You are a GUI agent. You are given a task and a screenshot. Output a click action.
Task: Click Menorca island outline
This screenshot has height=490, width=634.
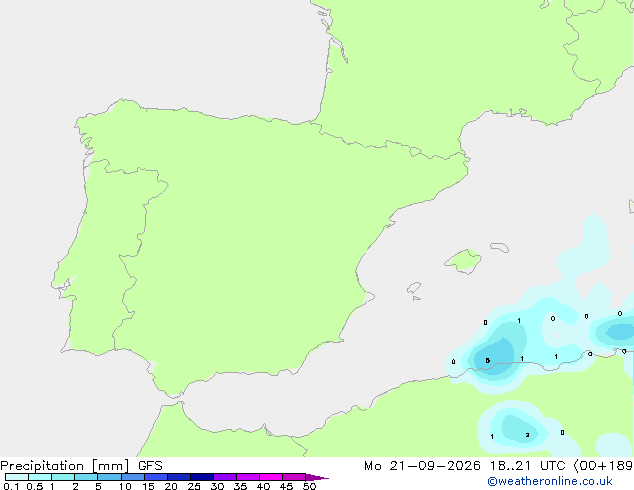[x=499, y=247]
